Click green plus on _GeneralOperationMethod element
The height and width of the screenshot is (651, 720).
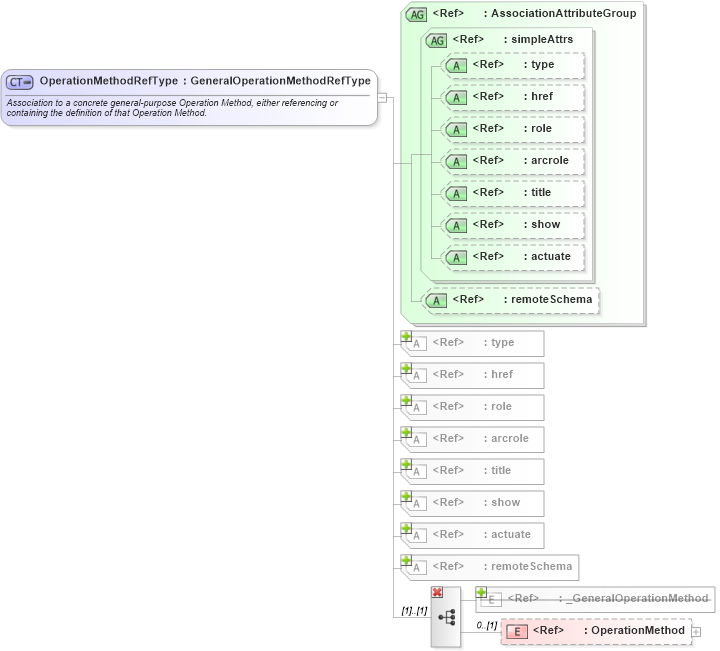pos(481,592)
